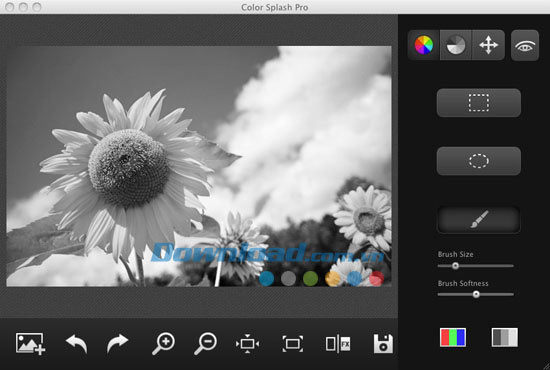Open the add image icon
This screenshot has width=550, height=370.
point(31,343)
